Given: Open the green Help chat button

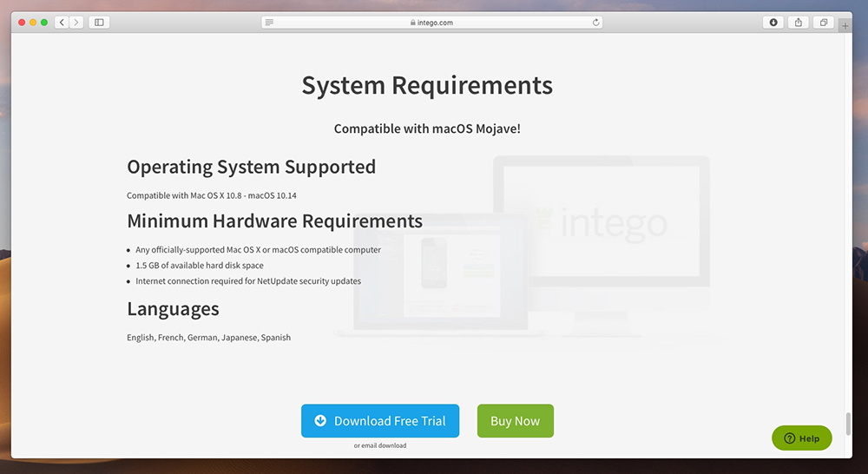Looking at the screenshot, I should 801,438.
